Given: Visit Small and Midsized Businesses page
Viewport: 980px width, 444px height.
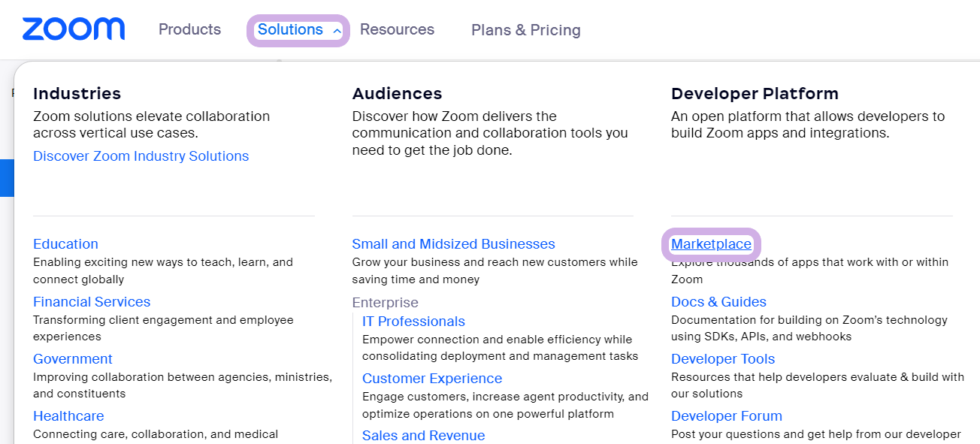Looking at the screenshot, I should pyautogui.click(x=453, y=244).
